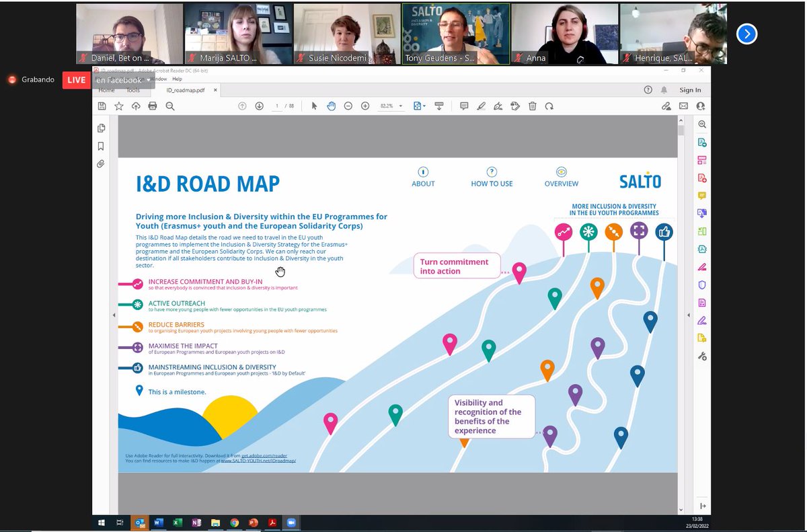The image size is (807, 532).
Task: Bookmark the file with the star icon
Action: (x=119, y=106)
